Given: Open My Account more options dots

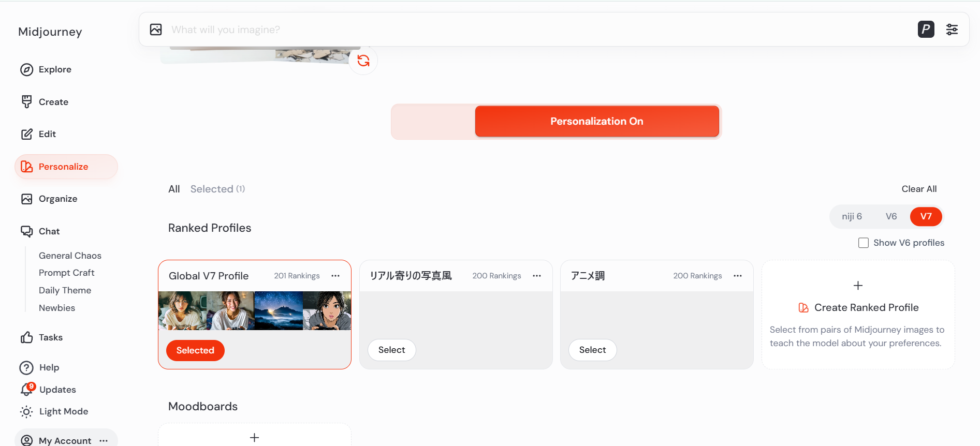Looking at the screenshot, I should point(104,441).
